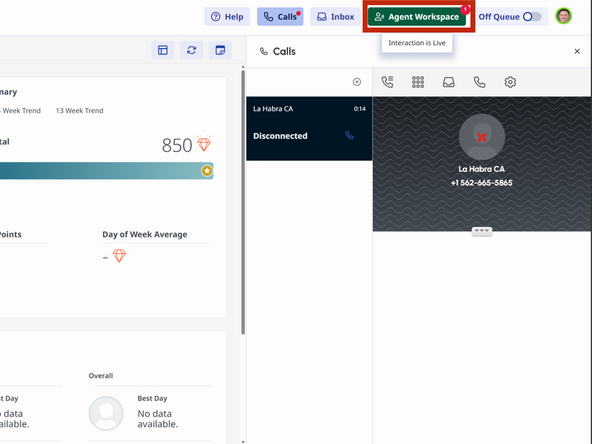This screenshot has width=592, height=444.
Task: Click the Overall best day avatar placeholder
Action: [106, 413]
